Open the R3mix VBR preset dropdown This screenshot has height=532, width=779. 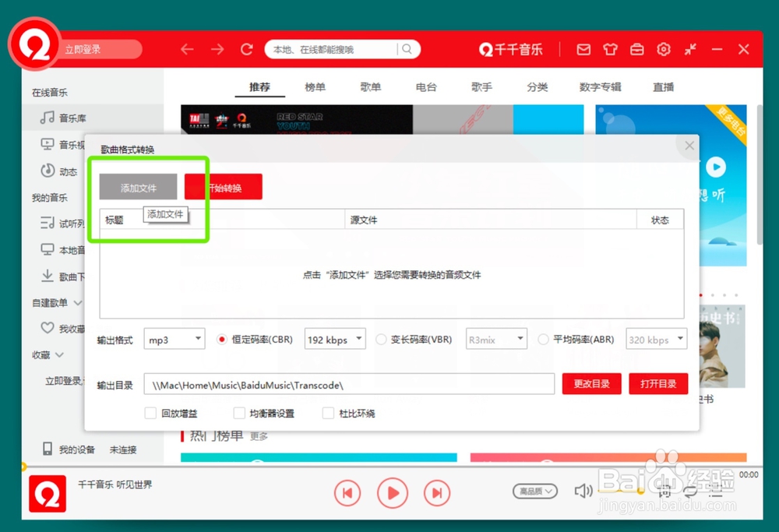coord(496,339)
